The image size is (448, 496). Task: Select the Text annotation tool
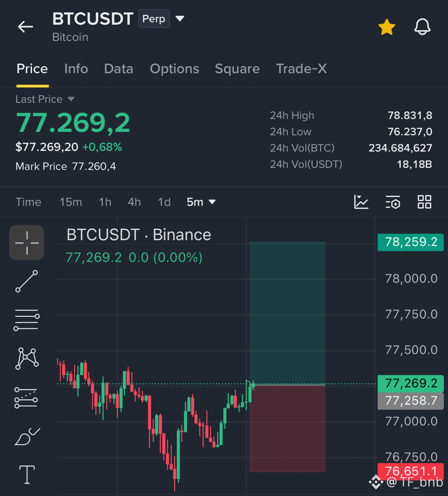(27, 475)
